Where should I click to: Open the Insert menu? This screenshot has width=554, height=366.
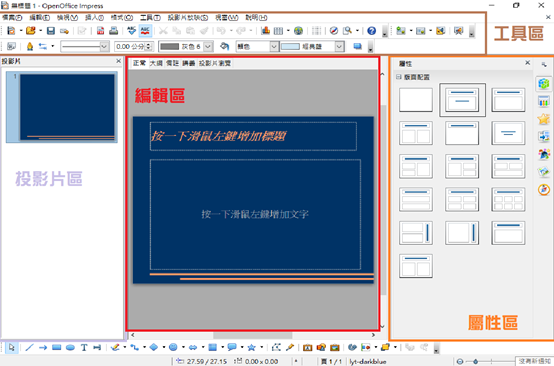[94, 17]
